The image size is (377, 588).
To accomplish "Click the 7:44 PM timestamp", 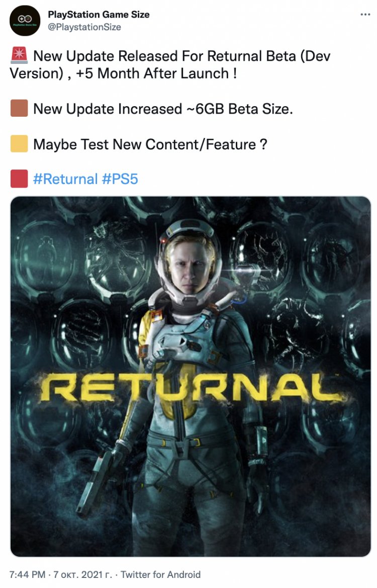I will click(27, 574).
